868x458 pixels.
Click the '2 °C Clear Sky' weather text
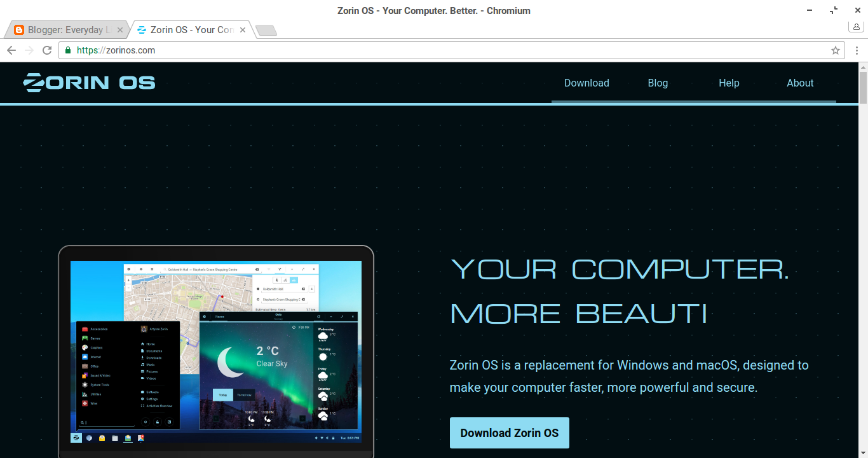click(271, 357)
